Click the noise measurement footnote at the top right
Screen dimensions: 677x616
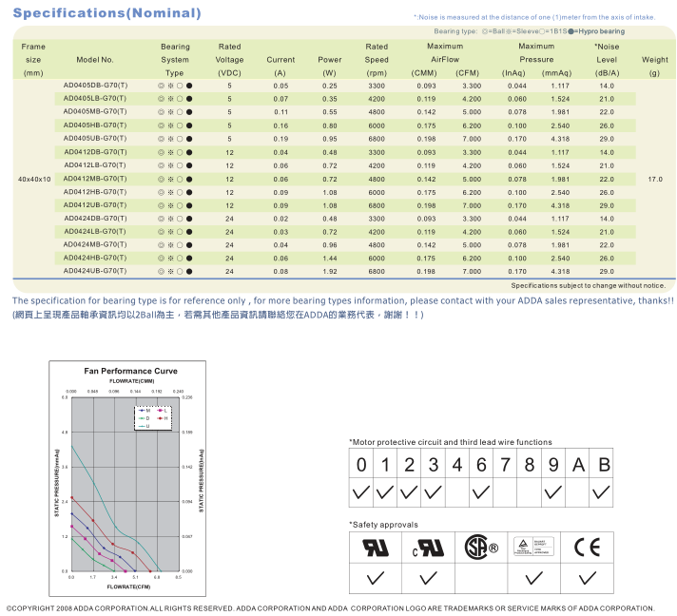click(x=534, y=17)
